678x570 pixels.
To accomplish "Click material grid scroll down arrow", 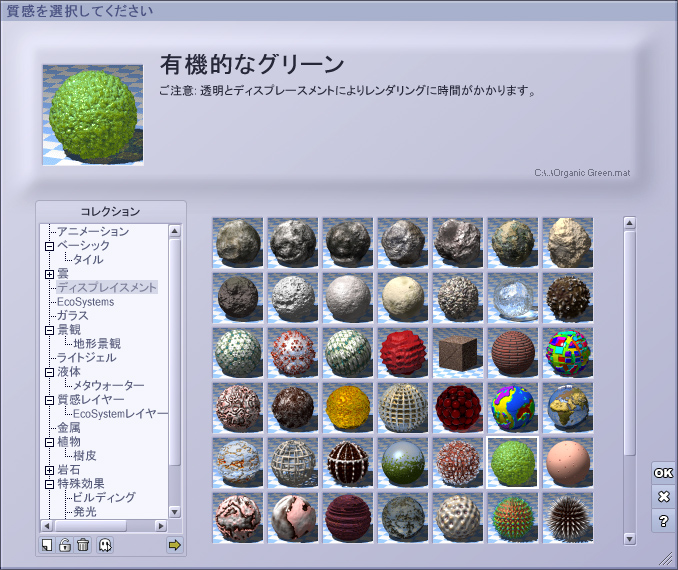I will [630, 539].
